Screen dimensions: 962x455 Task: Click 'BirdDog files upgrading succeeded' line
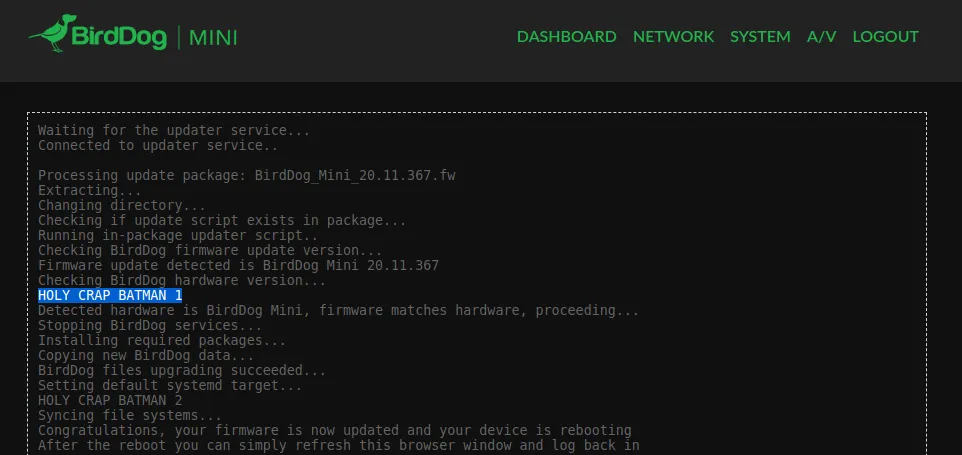(182, 370)
